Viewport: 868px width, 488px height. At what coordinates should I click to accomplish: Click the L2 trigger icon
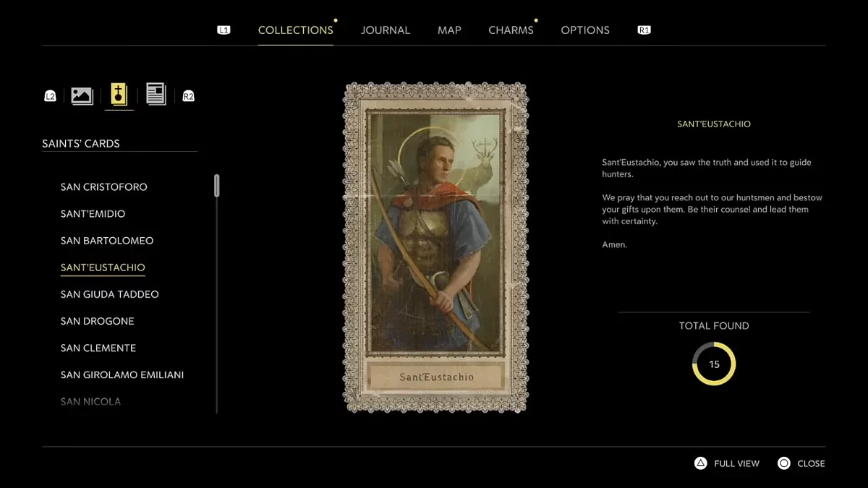pos(50,96)
